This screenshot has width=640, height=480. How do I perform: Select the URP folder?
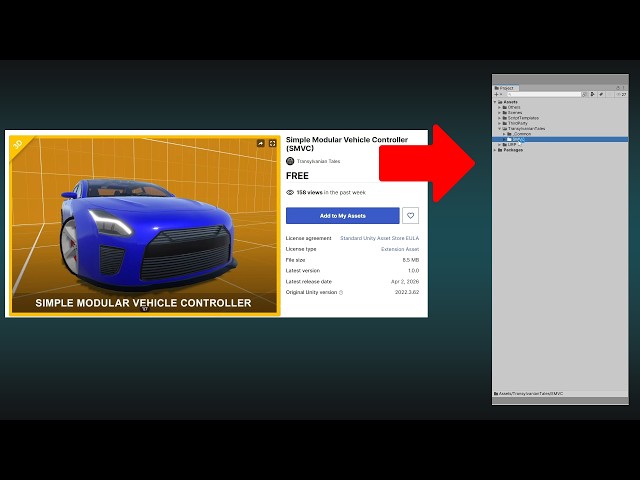tap(509, 144)
